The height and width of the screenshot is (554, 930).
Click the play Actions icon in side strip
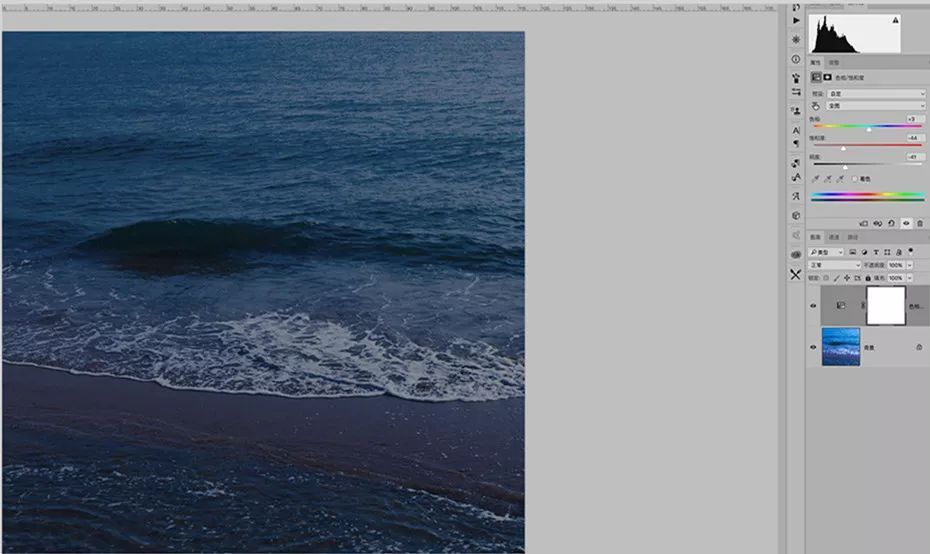(796, 20)
